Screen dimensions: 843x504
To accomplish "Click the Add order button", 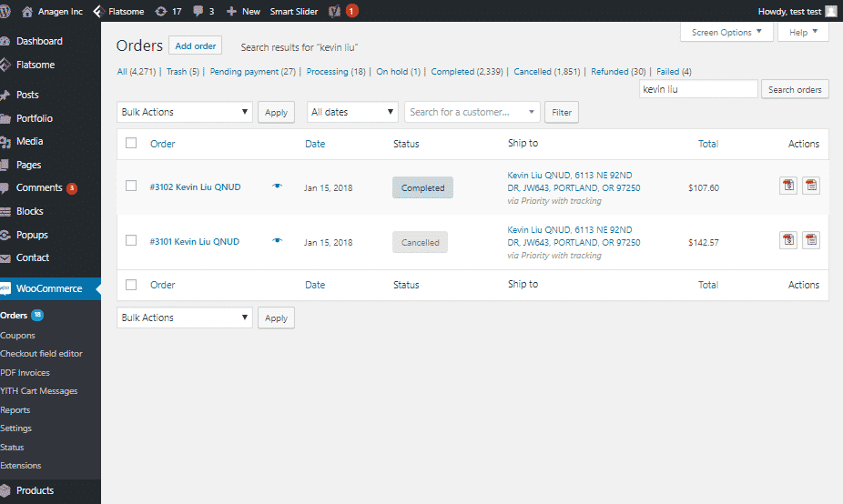I will [x=195, y=45].
